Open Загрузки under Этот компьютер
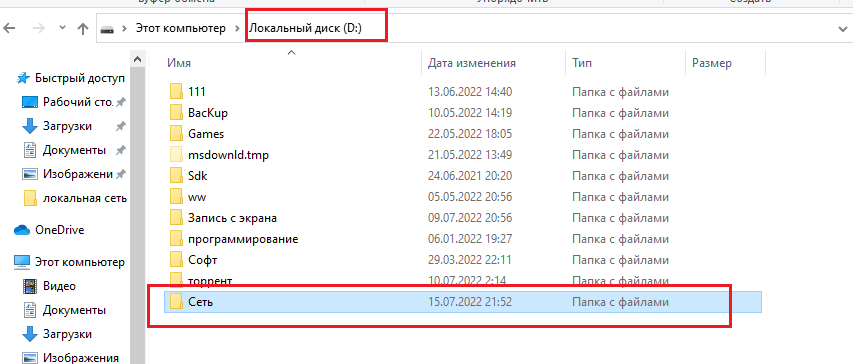853x364 pixels. 67,334
